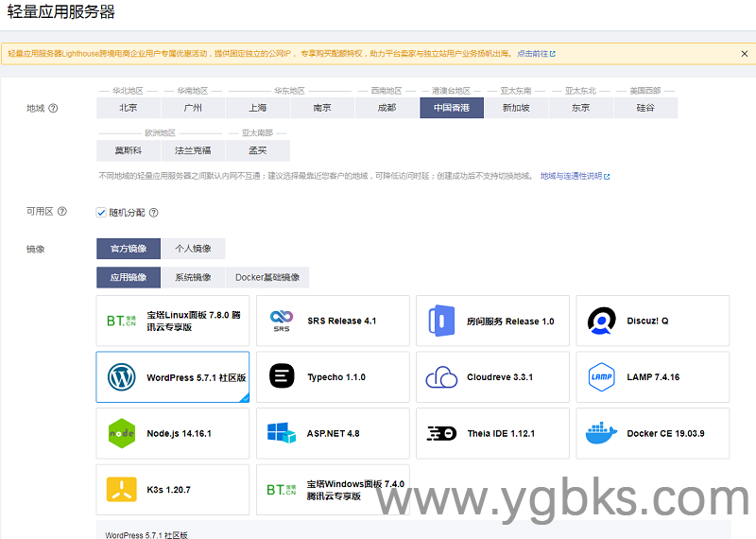Select 新加坡 region
Screen dimensions: 756x539
(516, 108)
